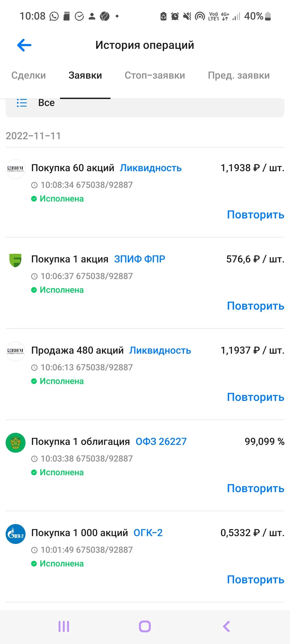Open the 'Все' list filter icon
This screenshot has height=644, width=290.
(x=22, y=103)
